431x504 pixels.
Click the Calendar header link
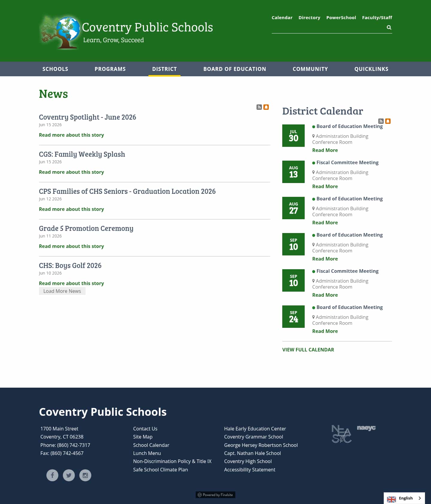(x=282, y=18)
